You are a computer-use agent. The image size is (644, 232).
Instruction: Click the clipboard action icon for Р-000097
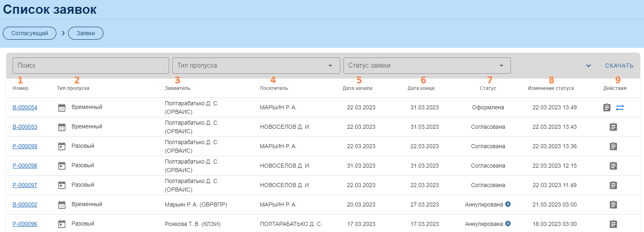613,185
